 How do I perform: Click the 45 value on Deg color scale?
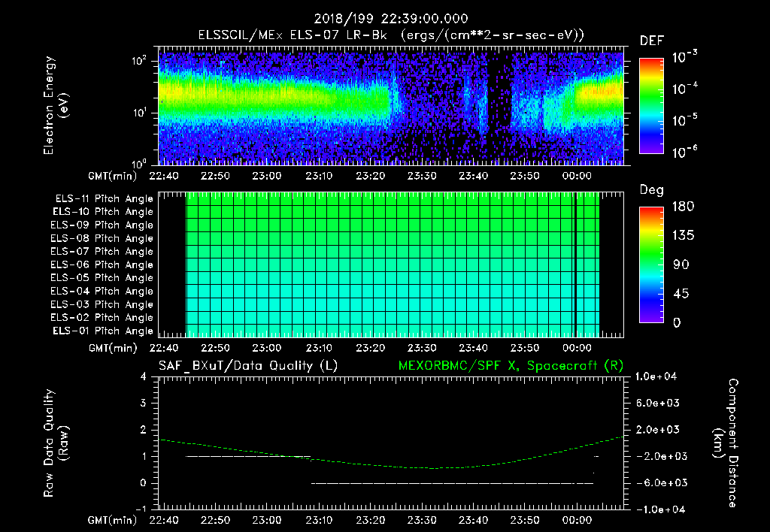680,294
